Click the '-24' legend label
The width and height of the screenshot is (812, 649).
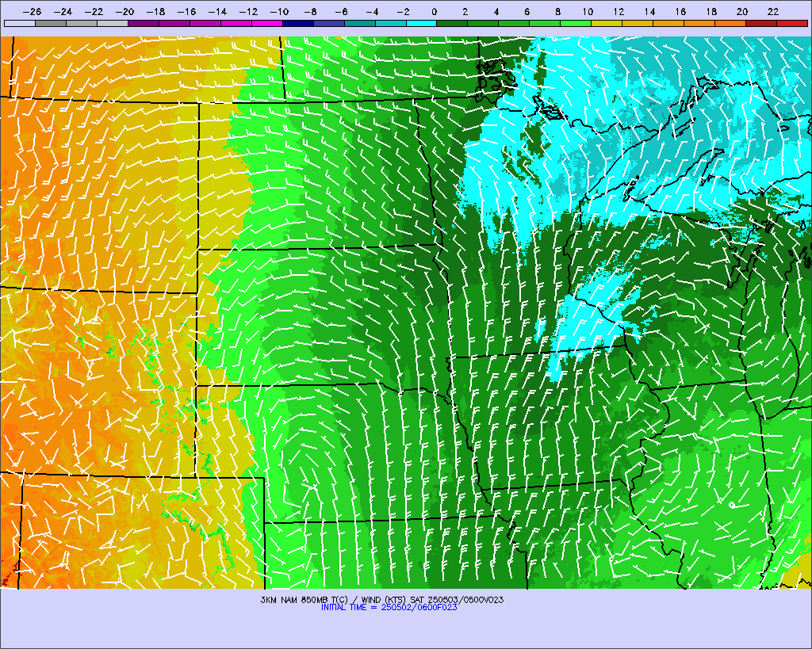(x=63, y=11)
